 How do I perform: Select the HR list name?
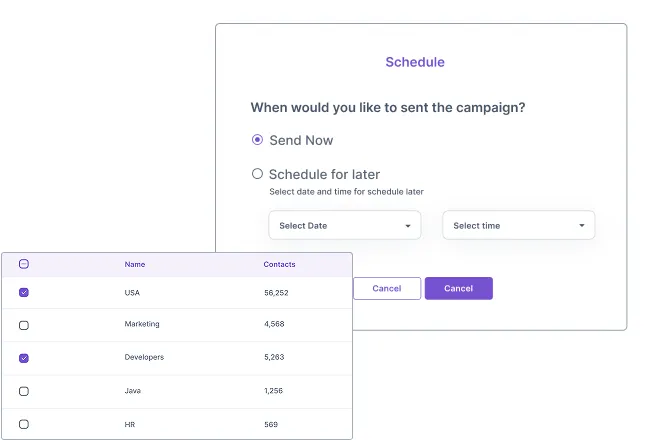tap(130, 424)
